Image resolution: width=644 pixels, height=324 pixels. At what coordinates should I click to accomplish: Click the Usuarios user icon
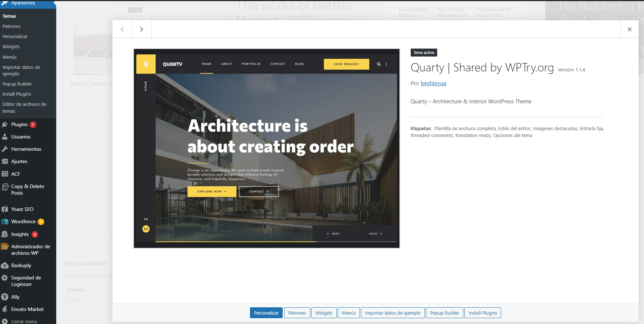click(5, 137)
